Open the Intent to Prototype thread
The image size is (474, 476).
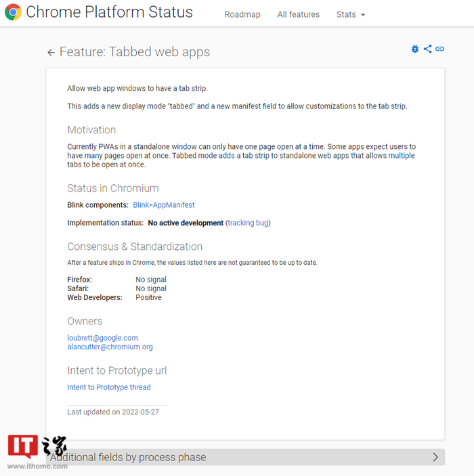tap(109, 387)
